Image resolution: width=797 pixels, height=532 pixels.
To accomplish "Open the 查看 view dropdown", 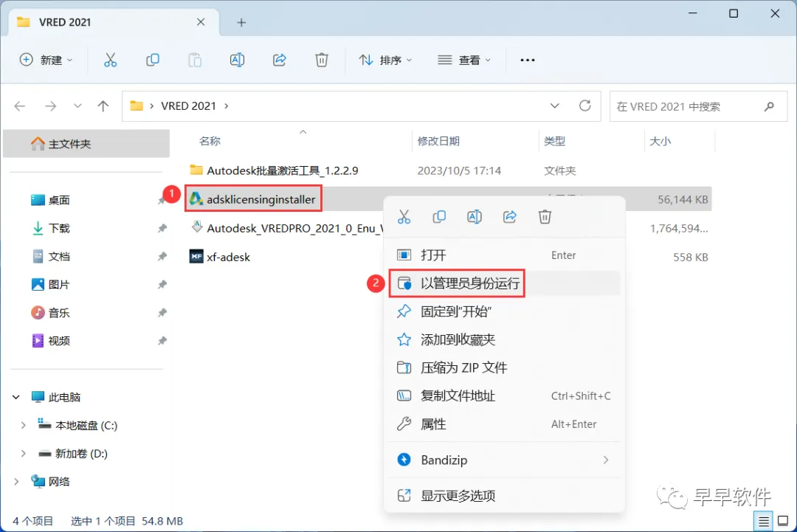I will 464,60.
